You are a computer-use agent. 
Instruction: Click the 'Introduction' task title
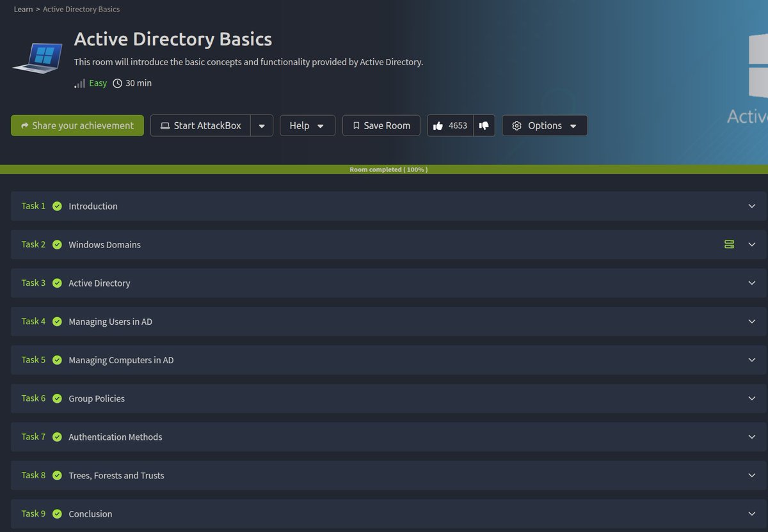(93, 206)
